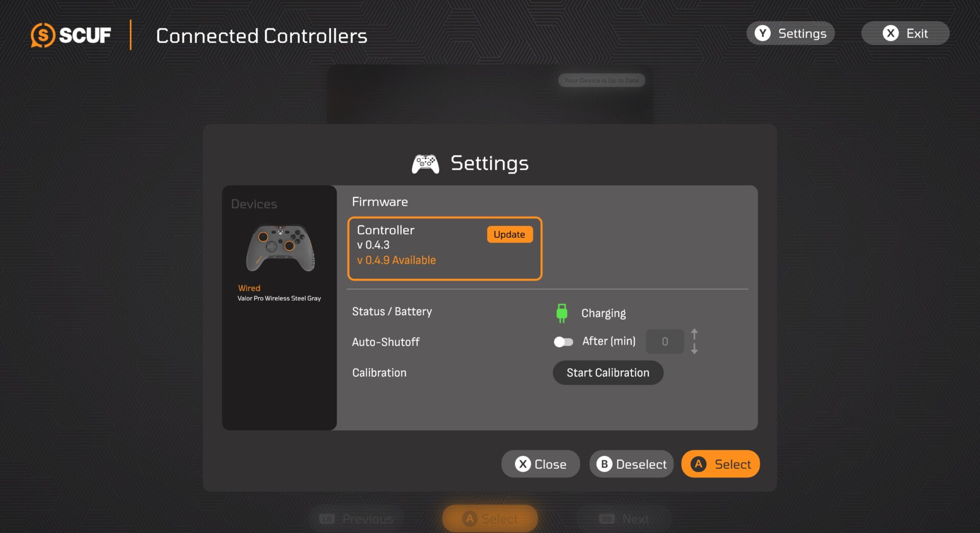The height and width of the screenshot is (533, 980).
Task: Click the Y button icon on Settings
Action: coord(763,33)
